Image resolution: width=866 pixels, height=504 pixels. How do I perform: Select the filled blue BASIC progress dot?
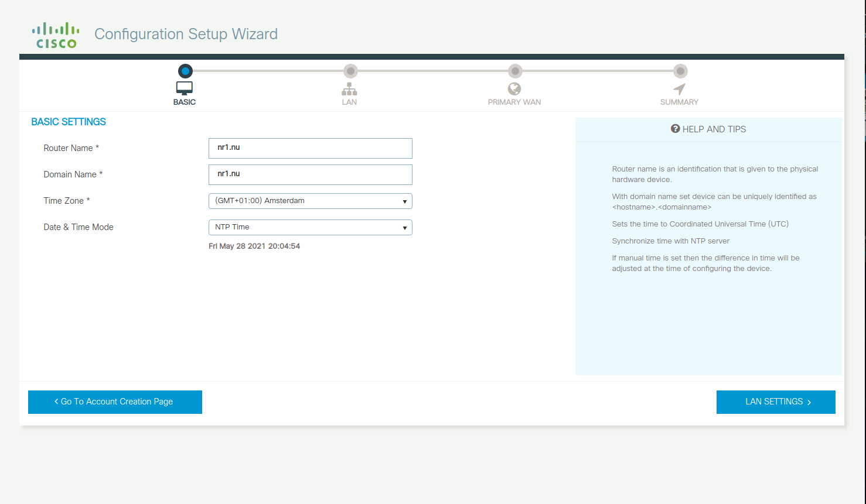[x=185, y=71]
